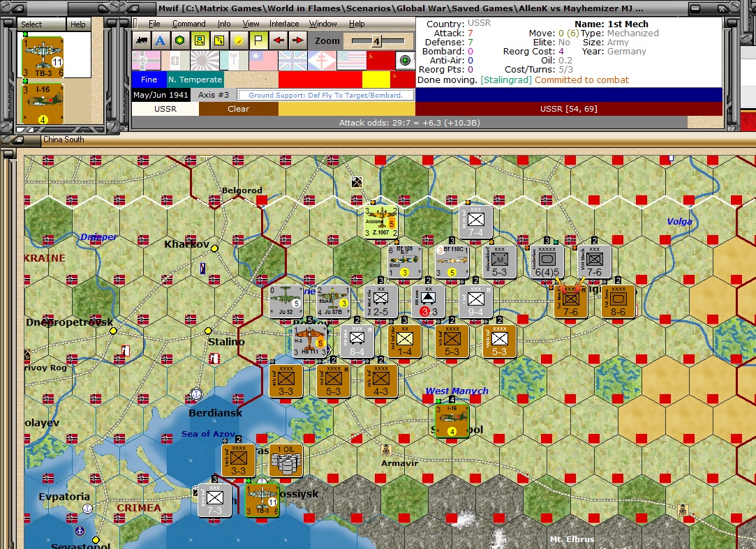756x549 pixels.
Task: Toggle the white flag toolbar button
Action: 258,40
